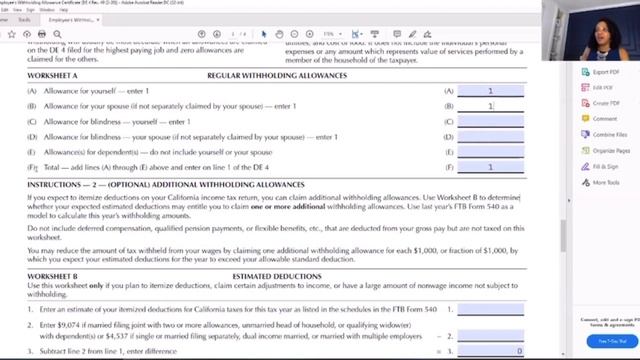Open Export PDF tool
The width and height of the screenshot is (640, 360).
[x=600, y=72]
